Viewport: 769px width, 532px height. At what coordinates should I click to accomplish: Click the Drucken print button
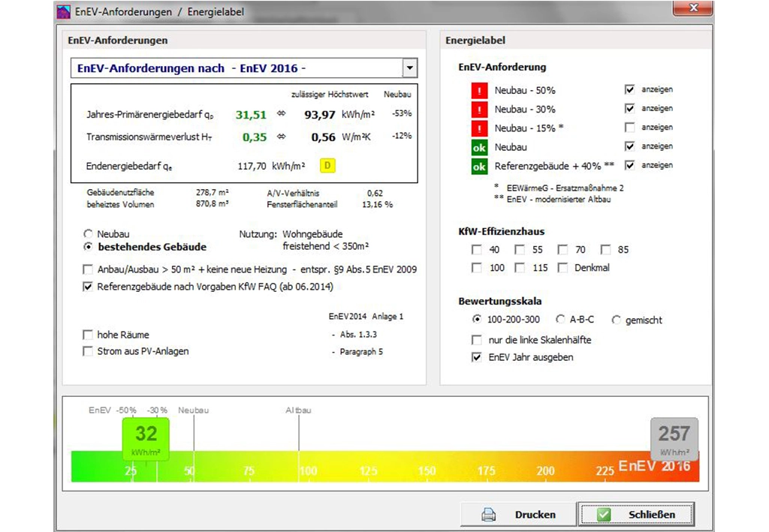click(x=519, y=515)
